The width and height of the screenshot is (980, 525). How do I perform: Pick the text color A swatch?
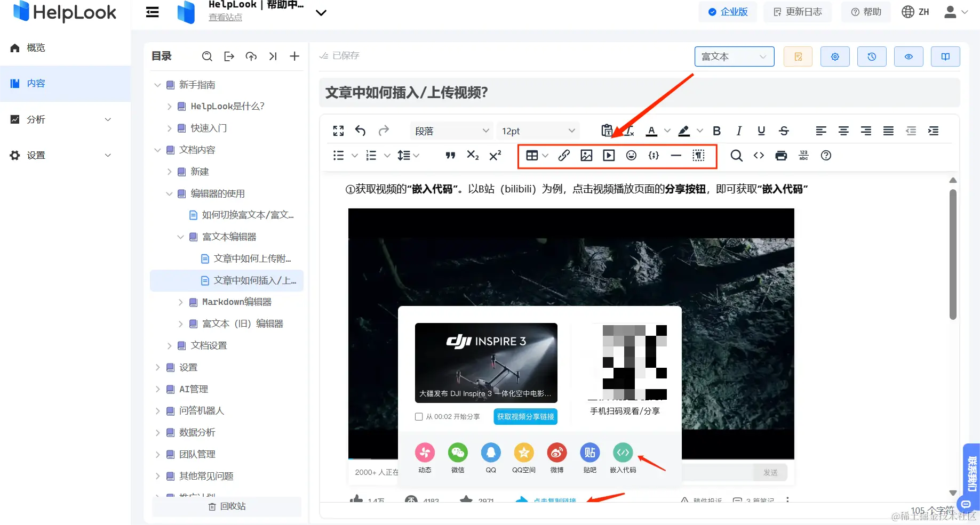[651, 131]
